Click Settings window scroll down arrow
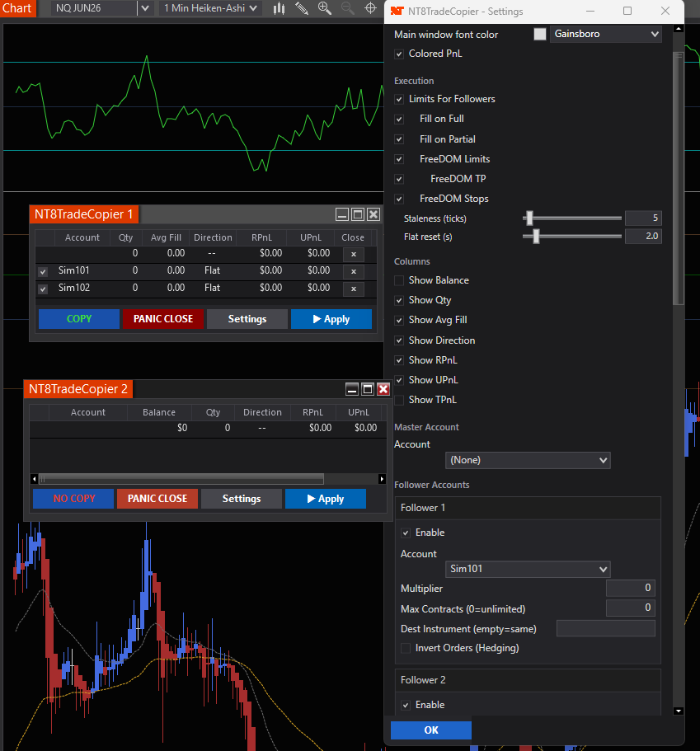The height and width of the screenshot is (751, 700). coord(679,711)
